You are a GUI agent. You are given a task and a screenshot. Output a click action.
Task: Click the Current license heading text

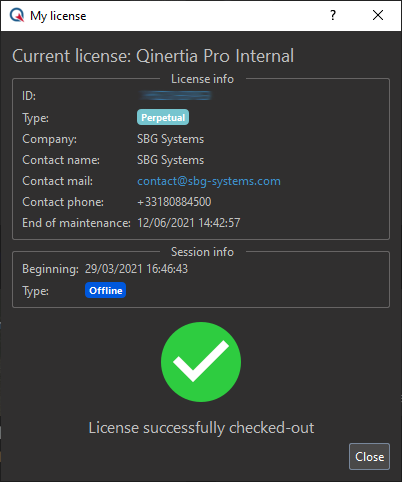point(153,56)
